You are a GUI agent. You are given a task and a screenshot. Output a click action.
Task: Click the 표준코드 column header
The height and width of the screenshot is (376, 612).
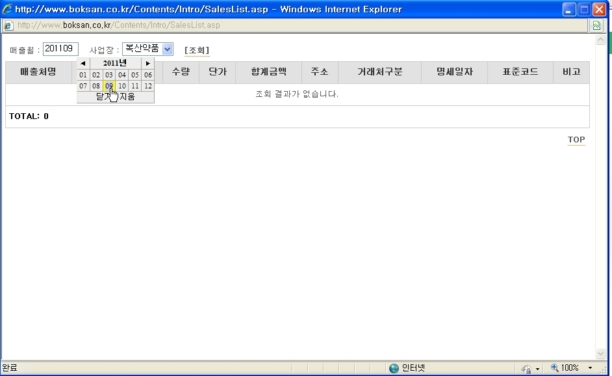520,72
